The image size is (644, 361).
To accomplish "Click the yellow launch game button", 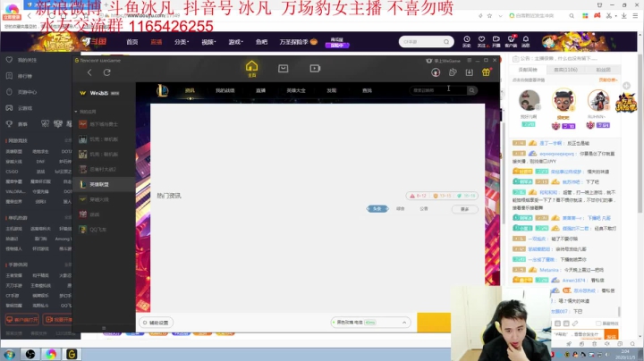I will click(434, 322).
